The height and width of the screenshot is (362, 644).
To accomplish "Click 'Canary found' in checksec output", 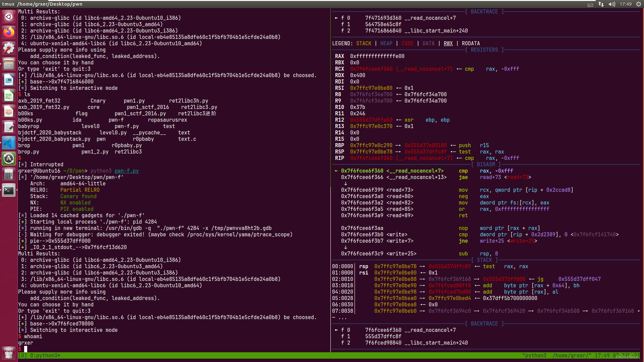I will (78, 196).
